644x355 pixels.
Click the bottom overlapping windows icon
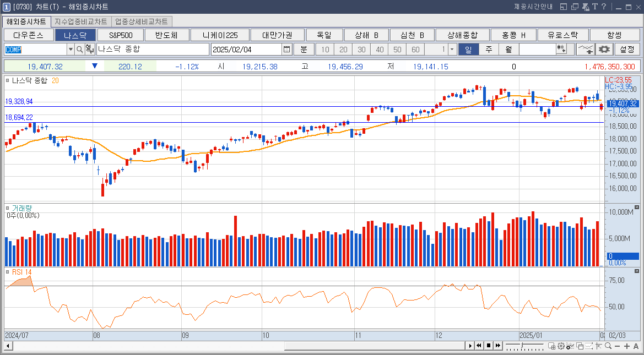(580, 346)
